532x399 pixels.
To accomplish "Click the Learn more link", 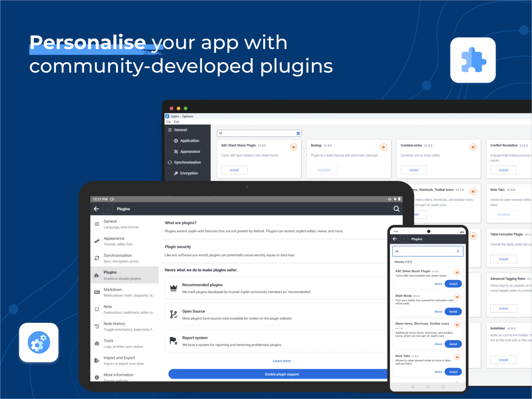I will pos(282,361).
